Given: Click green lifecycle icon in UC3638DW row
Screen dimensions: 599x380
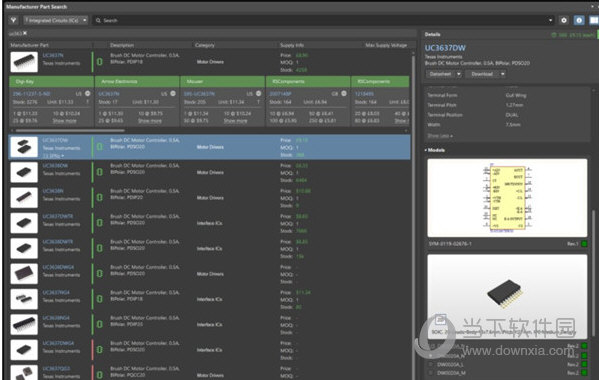Looking at the screenshot, I should (100, 172).
